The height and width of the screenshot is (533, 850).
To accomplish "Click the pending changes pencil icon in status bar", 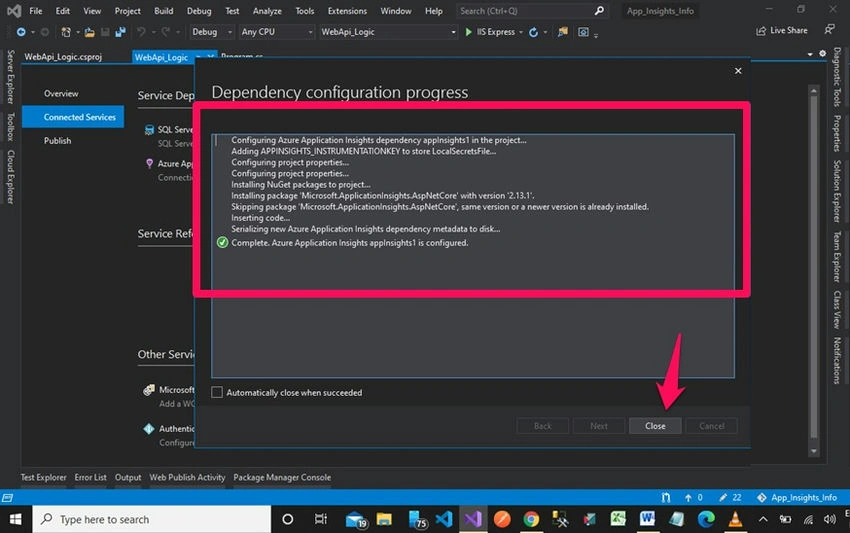I will coord(723,497).
